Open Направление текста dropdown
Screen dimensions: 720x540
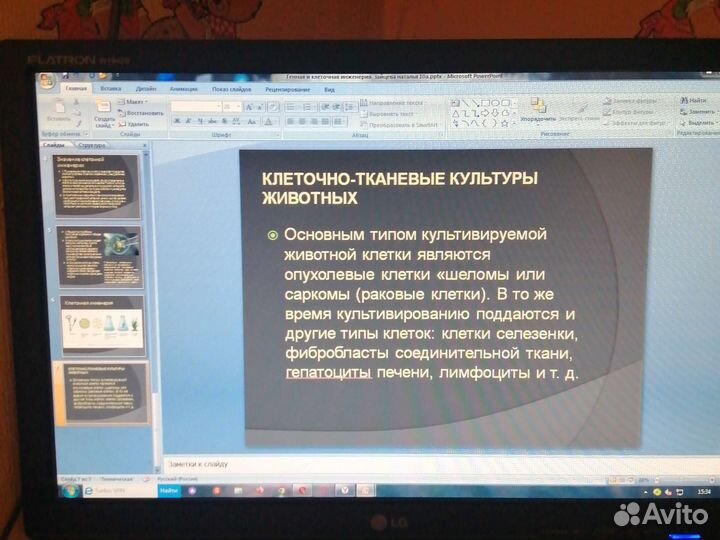[392, 103]
